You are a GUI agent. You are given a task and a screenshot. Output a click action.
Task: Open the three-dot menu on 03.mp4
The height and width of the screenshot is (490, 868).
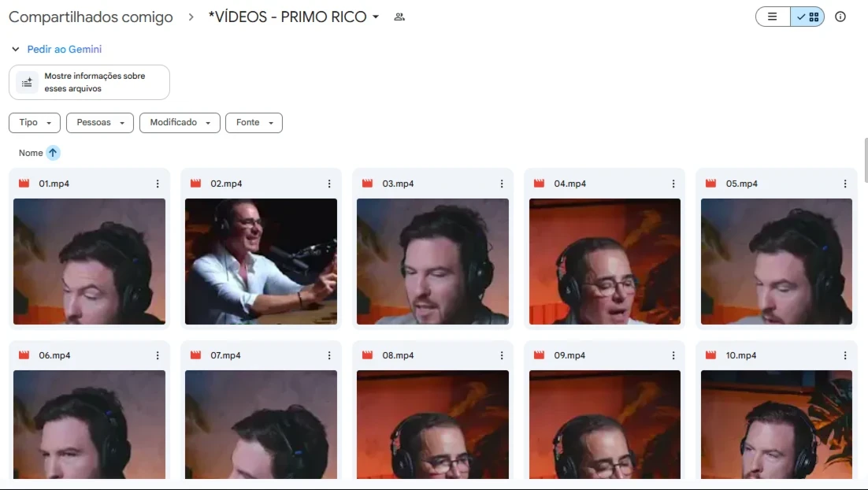(x=502, y=184)
